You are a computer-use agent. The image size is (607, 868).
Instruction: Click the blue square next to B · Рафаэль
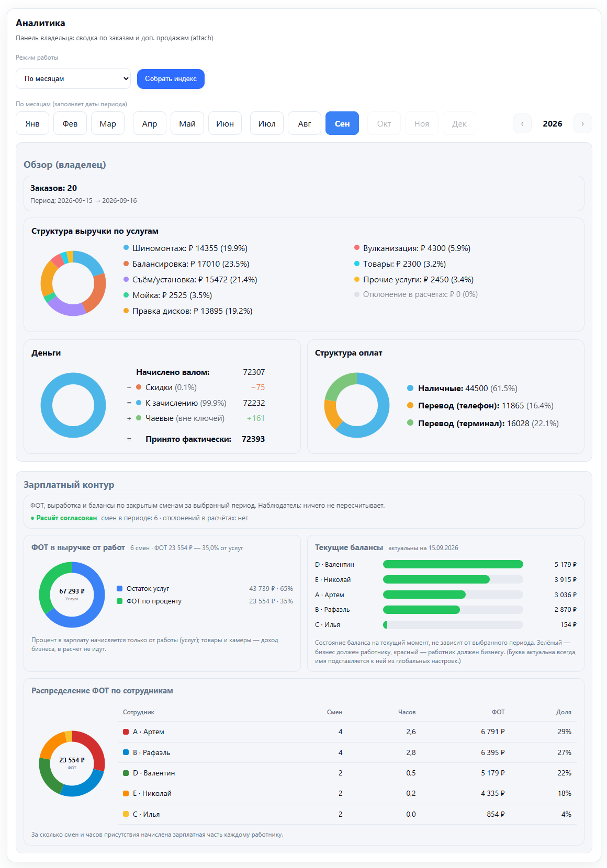tap(126, 752)
